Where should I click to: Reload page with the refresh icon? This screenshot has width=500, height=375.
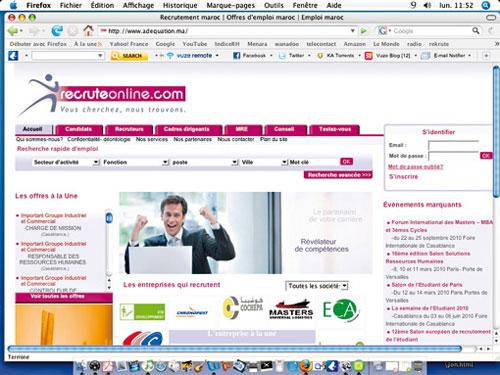(x=57, y=31)
